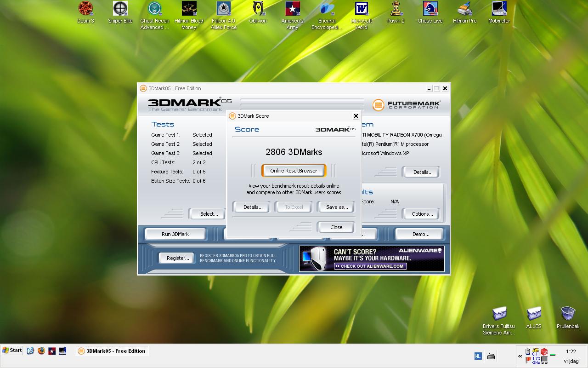The image size is (588, 368).
Task: Click the Alienware advertisement banner
Action: (372, 259)
